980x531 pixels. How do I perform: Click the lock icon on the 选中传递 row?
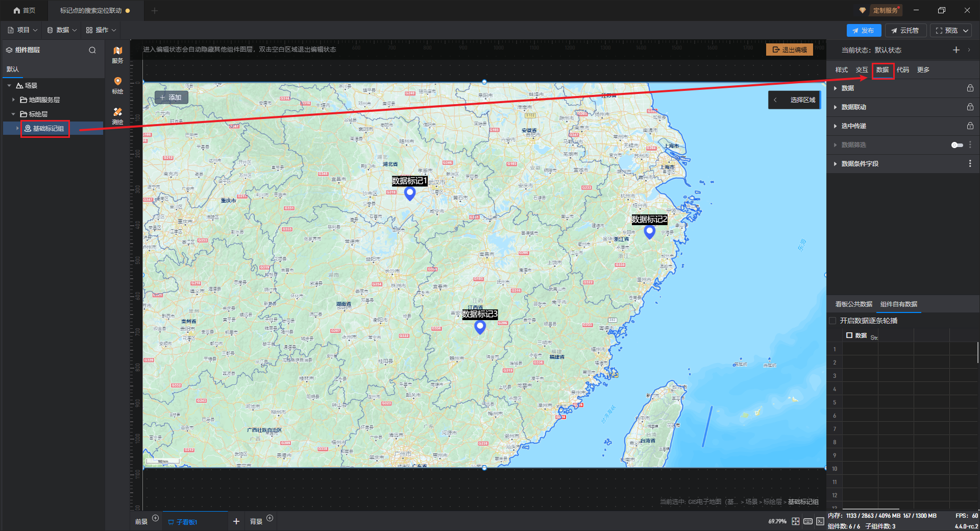click(x=970, y=126)
